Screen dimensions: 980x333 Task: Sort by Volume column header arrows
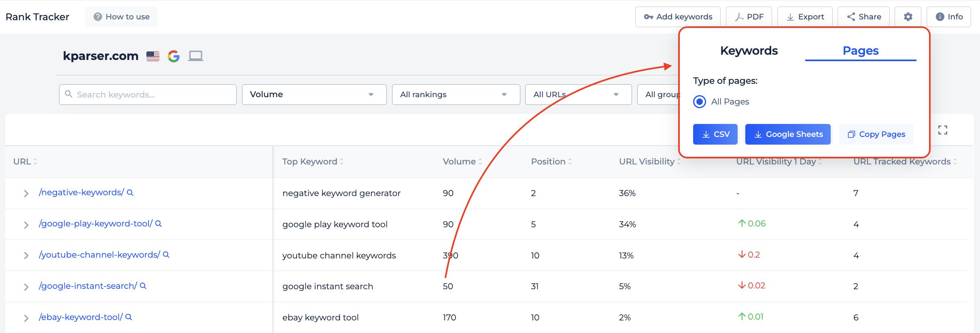(480, 162)
